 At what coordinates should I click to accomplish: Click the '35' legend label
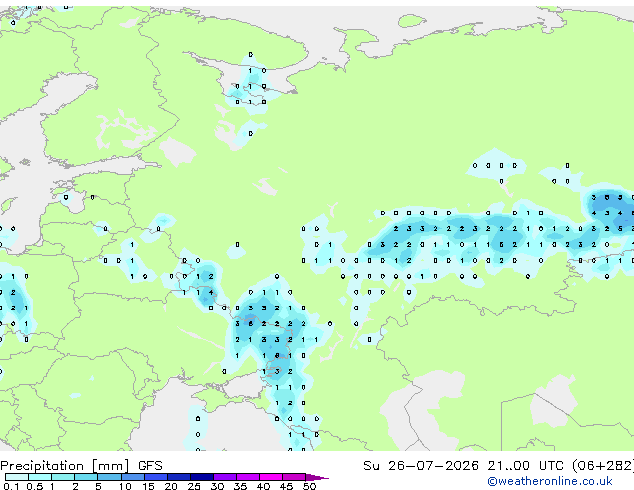click(x=240, y=486)
